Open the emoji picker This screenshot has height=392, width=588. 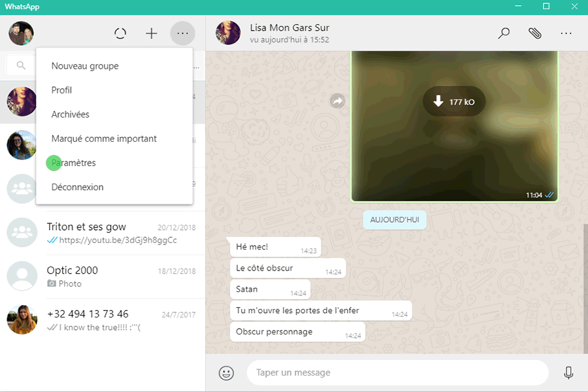tap(226, 372)
